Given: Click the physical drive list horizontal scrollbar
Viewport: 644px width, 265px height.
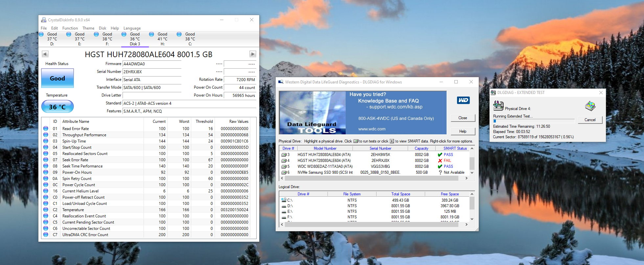Looking at the screenshot, I should [374, 178].
